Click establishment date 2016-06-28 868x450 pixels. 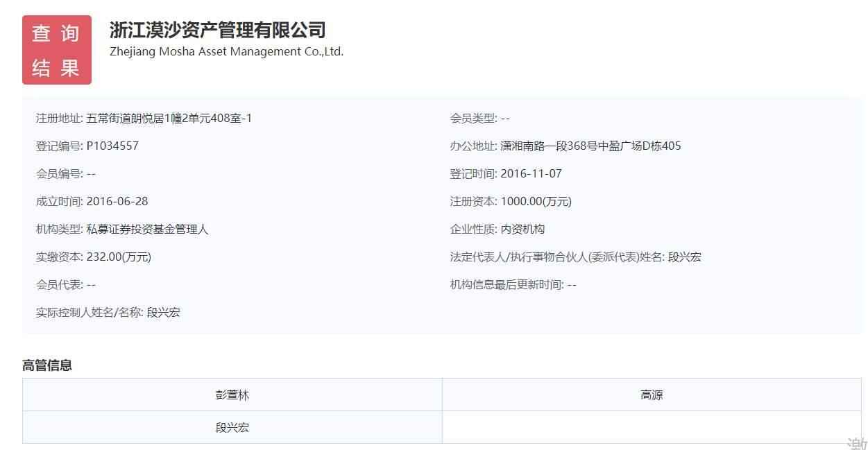point(117,202)
